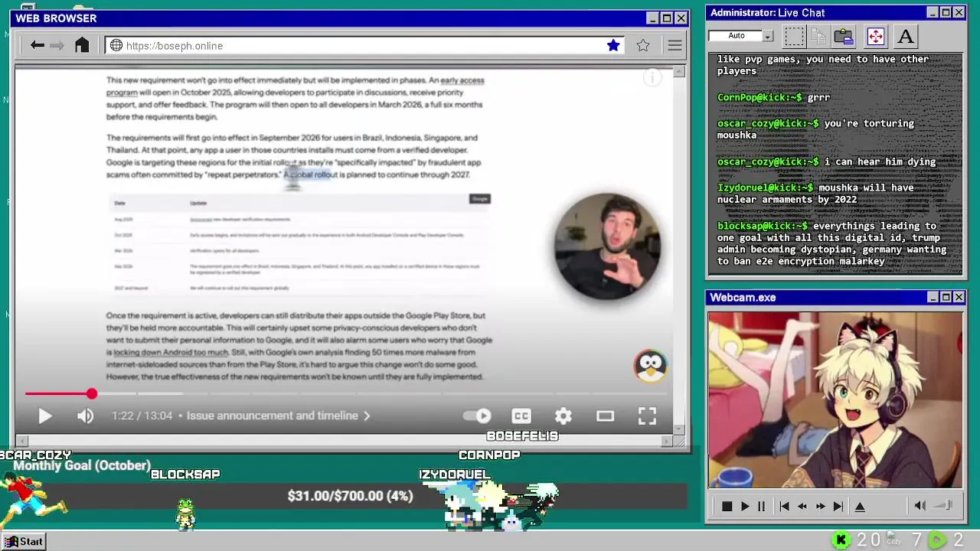Click the circular presenter webcam thumbnail
This screenshot has height=551, width=980.
pos(607,246)
